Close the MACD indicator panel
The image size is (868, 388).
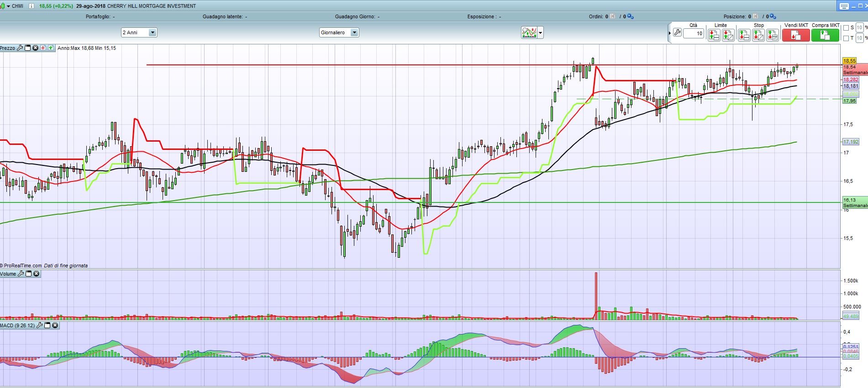tap(55, 325)
